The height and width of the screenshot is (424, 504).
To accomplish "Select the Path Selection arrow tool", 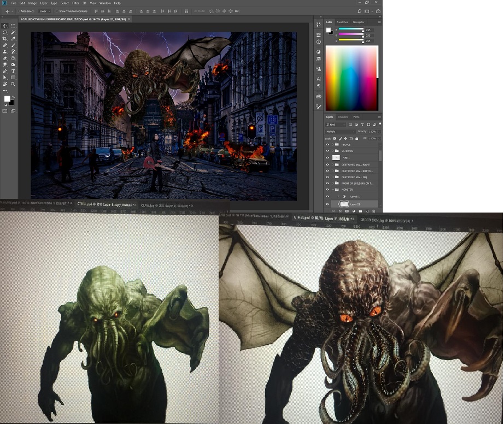I will tap(5, 78).
